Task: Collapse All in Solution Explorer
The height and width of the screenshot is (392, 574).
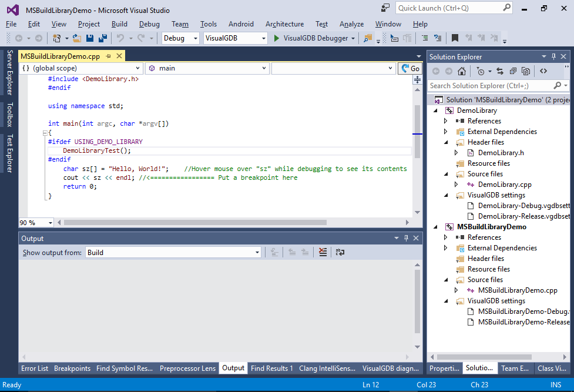Action: [513, 71]
